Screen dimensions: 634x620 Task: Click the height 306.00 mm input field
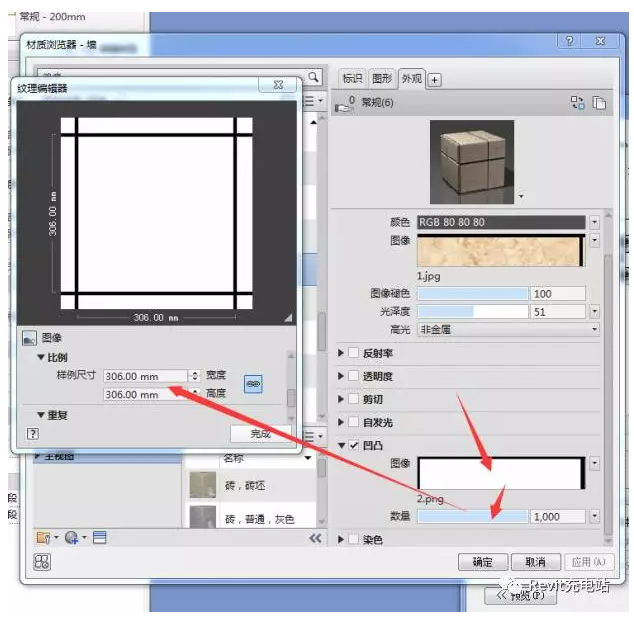point(146,394)
